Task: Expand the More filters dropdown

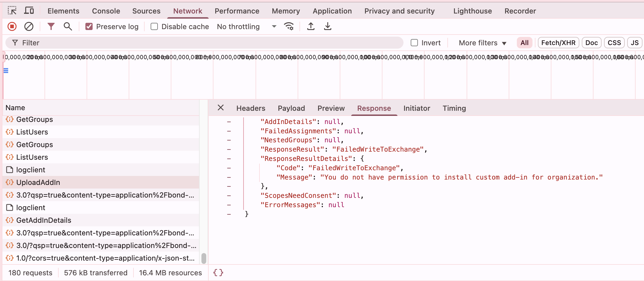Action: [483, 43]
